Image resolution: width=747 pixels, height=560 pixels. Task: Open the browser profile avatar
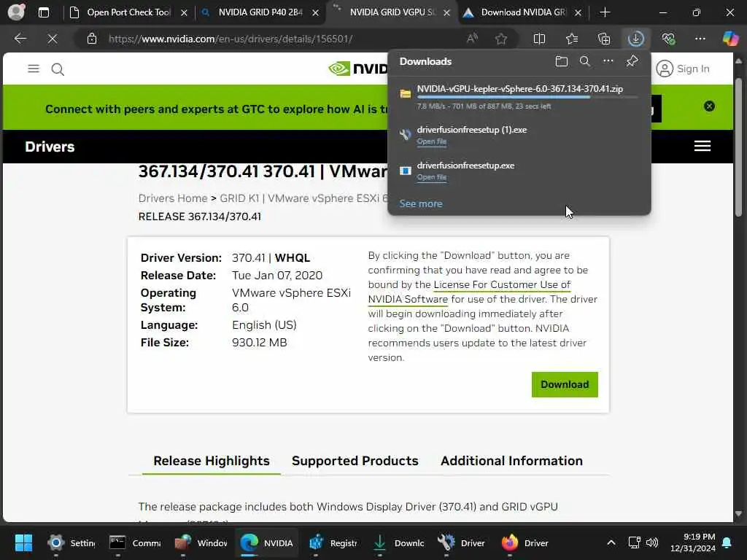coord(16,12)
